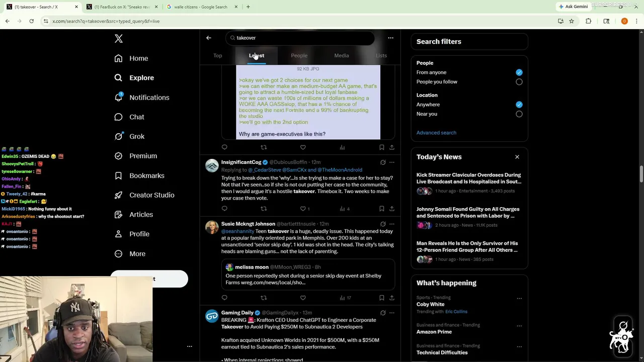Open 4chan greentext image in post
Screen dimensions: 644x362
tap(308, 102)
